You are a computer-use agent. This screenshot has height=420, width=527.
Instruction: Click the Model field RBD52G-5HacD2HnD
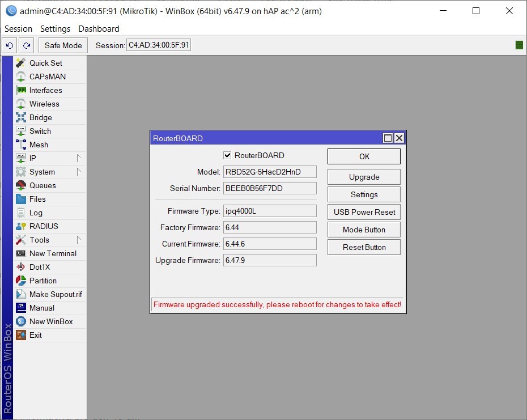(x=270, y=172)
